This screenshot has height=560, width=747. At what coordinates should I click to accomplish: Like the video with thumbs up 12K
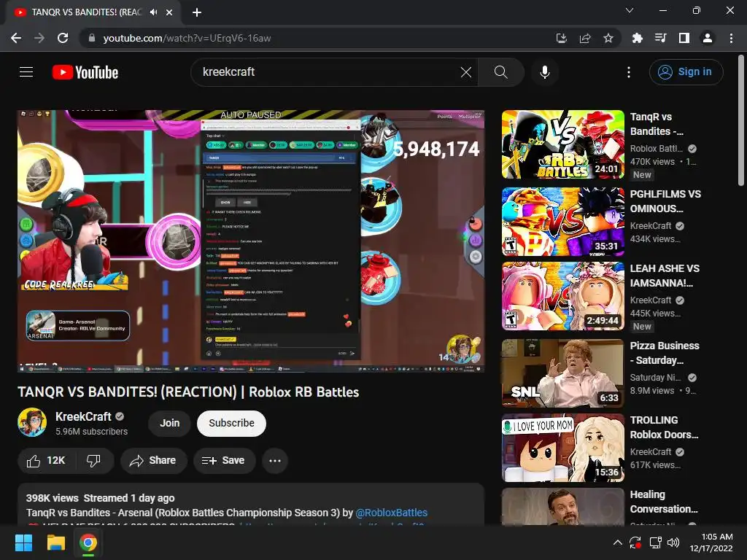coord(46,461)
